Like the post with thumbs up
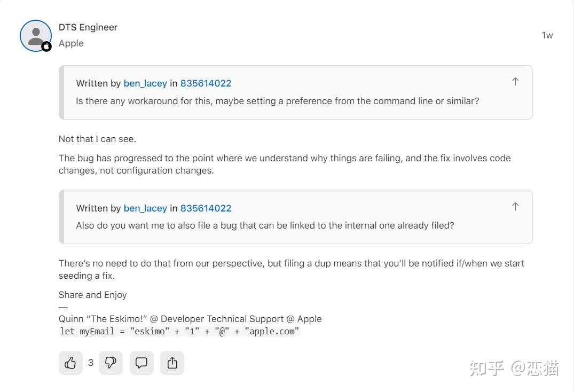The image size is (574, 392). click(70, 363)
